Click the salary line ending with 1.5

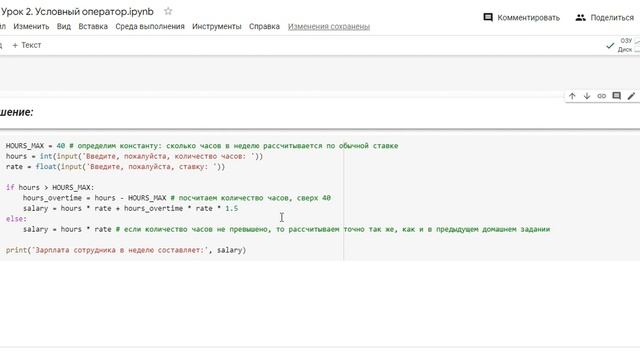point(130,209)
